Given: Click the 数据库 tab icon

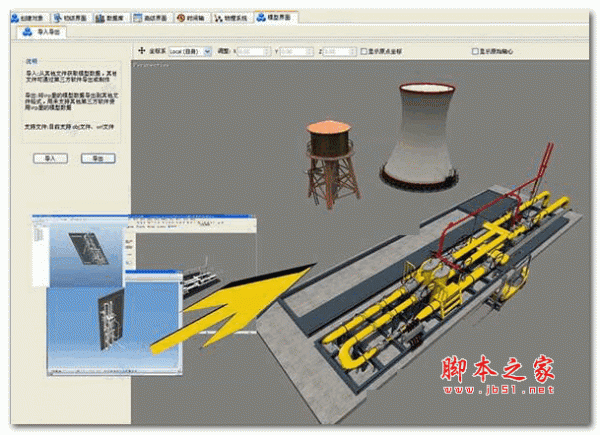Looking at the screenshot, I should point(98,18).
